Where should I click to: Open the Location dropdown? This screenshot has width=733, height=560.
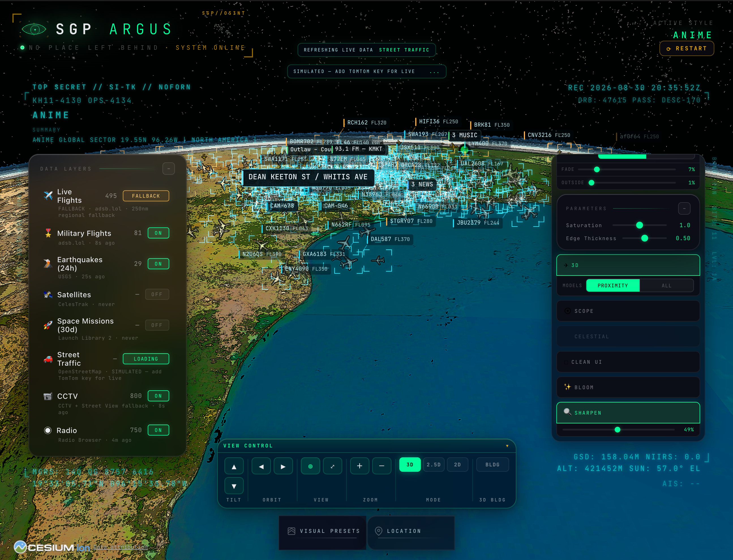(x=411, y=533)
